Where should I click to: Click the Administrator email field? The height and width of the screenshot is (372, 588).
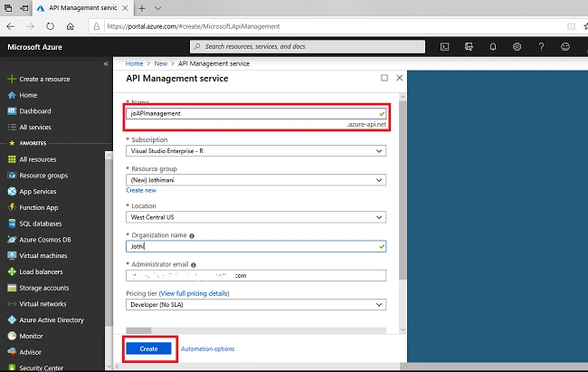coord(256,275)
